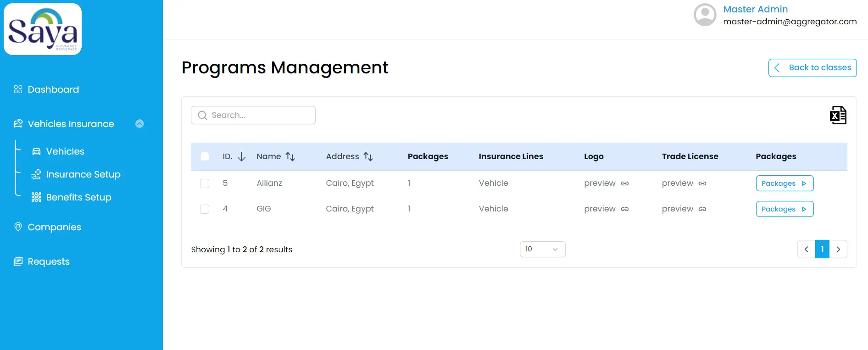Click Vehicle in the GIG row
868x350 pixels.
tap(494, 209)
